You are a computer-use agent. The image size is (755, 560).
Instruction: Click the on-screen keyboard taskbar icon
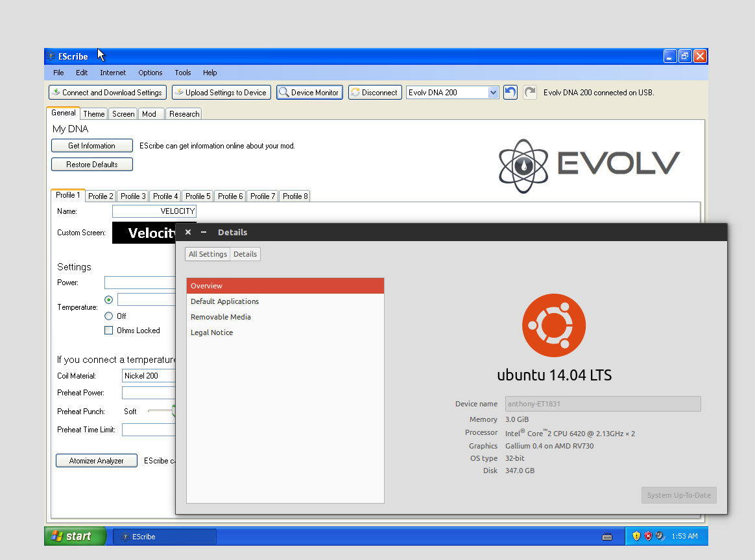[607, 537]
